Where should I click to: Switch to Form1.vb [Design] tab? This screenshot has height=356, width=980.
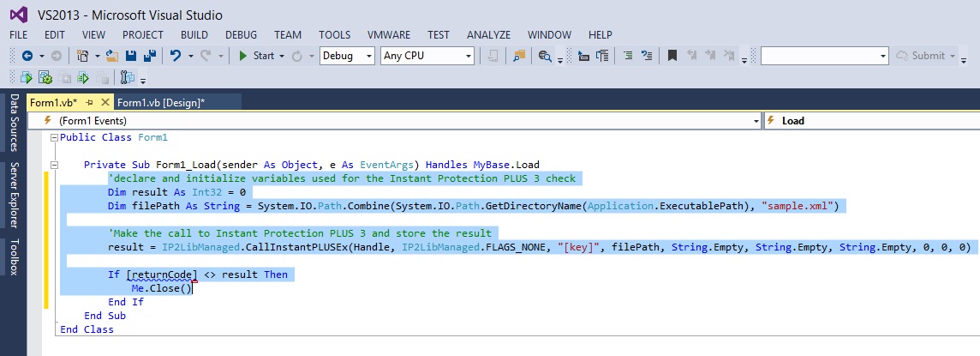[x=161, y=103]
